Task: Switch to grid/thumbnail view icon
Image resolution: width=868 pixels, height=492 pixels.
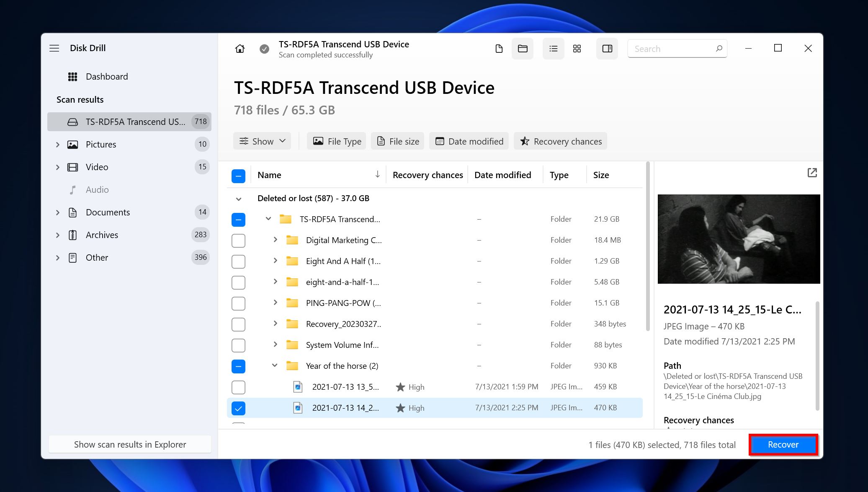Action: coord(577,49)
